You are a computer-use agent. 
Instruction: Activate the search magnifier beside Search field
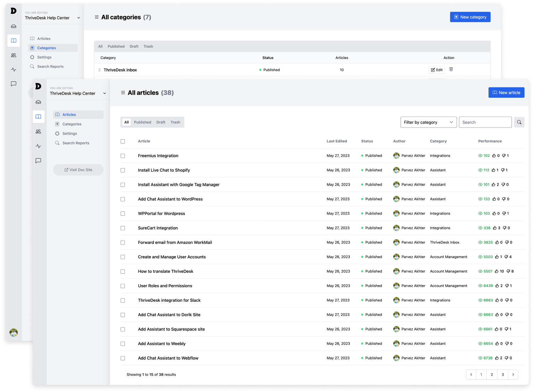coord(519,122)
